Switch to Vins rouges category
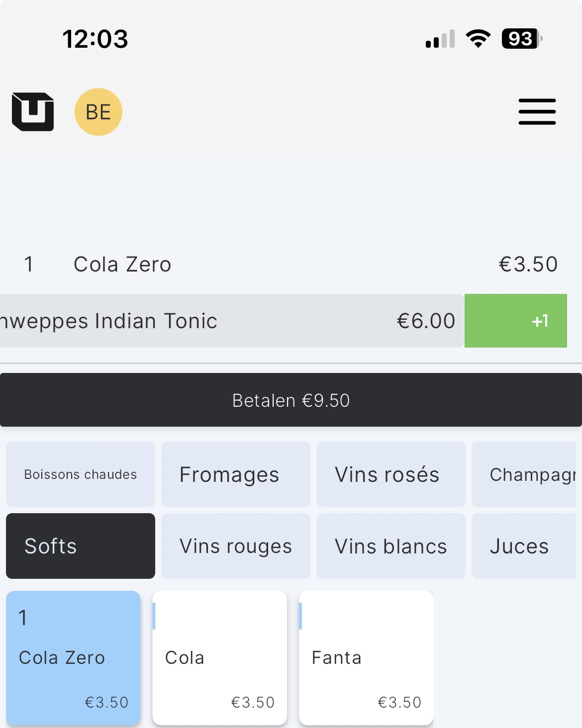The width and height of the screenshot is (582, 728). pos(236,546)
